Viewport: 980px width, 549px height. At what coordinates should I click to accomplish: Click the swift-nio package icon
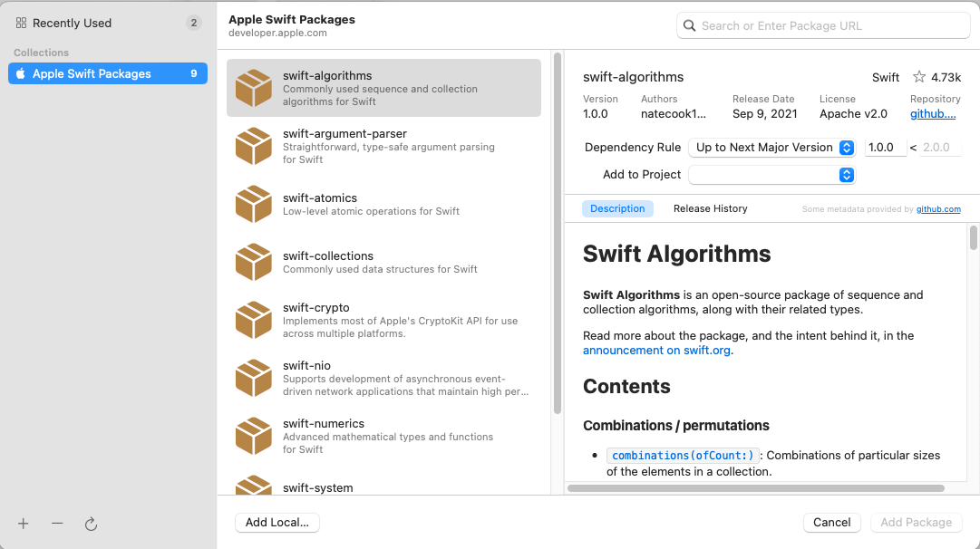tap(254, 378)
